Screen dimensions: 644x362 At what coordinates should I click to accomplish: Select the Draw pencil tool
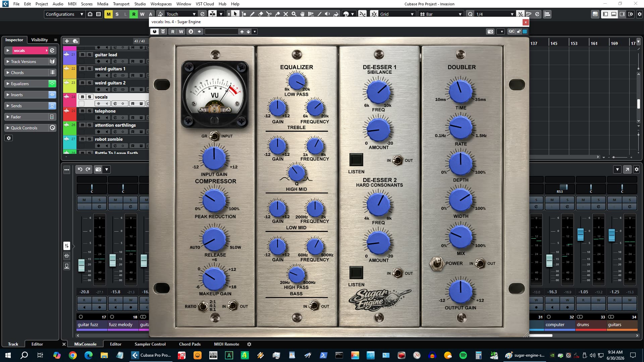[x=252, y=14]
